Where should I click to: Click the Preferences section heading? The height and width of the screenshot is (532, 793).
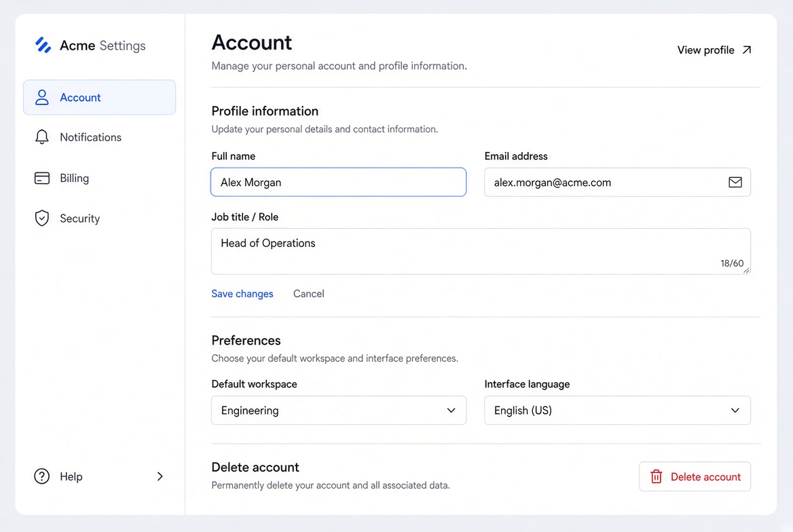[246, 341]
